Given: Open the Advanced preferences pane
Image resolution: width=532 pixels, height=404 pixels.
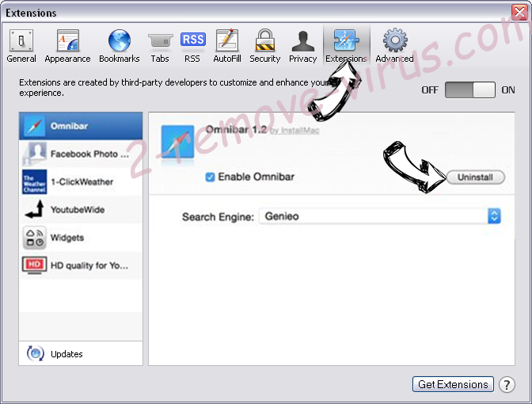Looking at the screenshot, I should (x=394, y=47).
